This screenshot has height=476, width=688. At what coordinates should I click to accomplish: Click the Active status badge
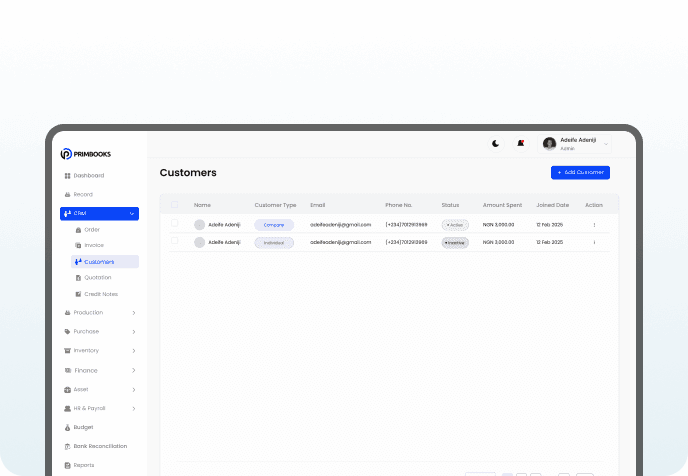[455, 225]
